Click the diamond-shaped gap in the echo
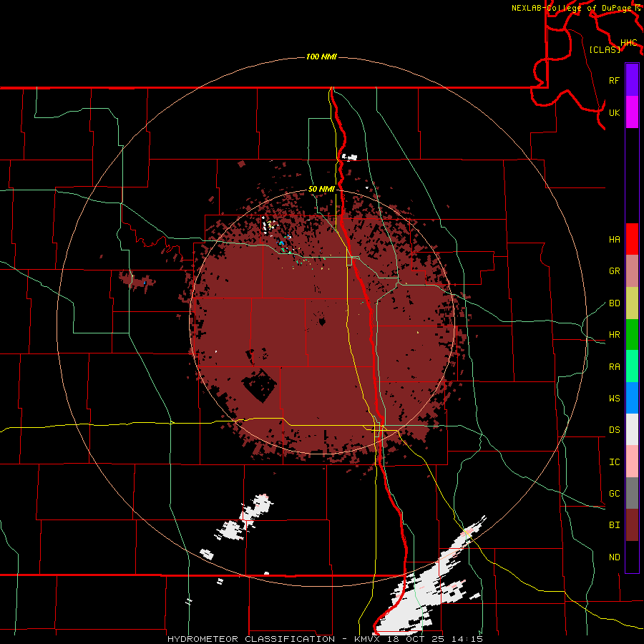Image resolution: width=644 pixels, height=644 pixels. point(259,385)
